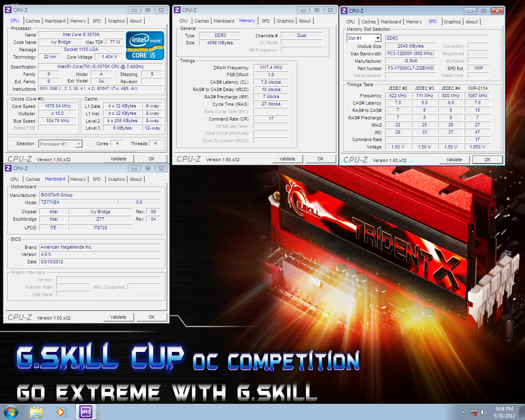This screenshot has height=420, width=525.
Task: Select About tab in Mainboard window
Action: (x=136, y=179)
